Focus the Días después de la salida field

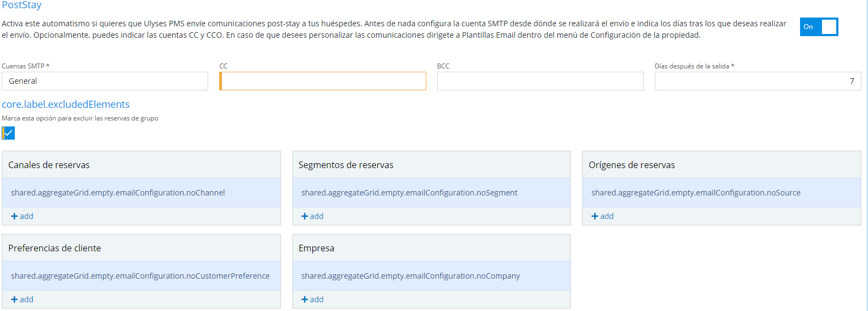point(757,81)
